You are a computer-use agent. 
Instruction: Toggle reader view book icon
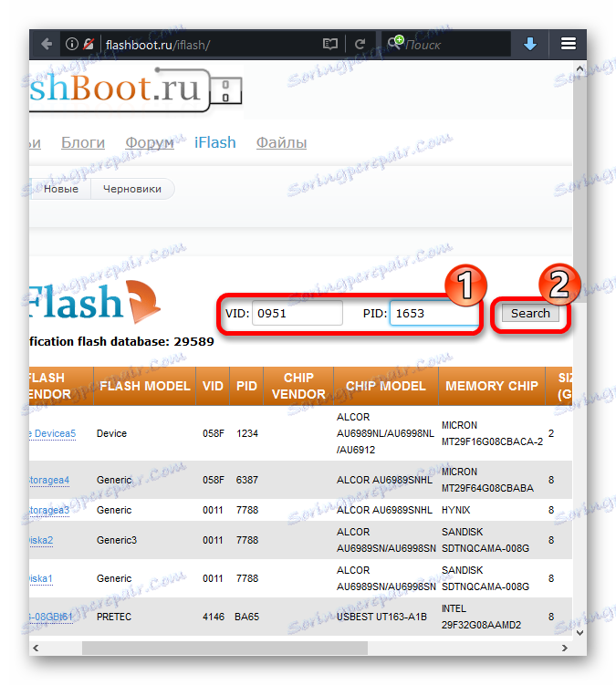coord(330,44)
